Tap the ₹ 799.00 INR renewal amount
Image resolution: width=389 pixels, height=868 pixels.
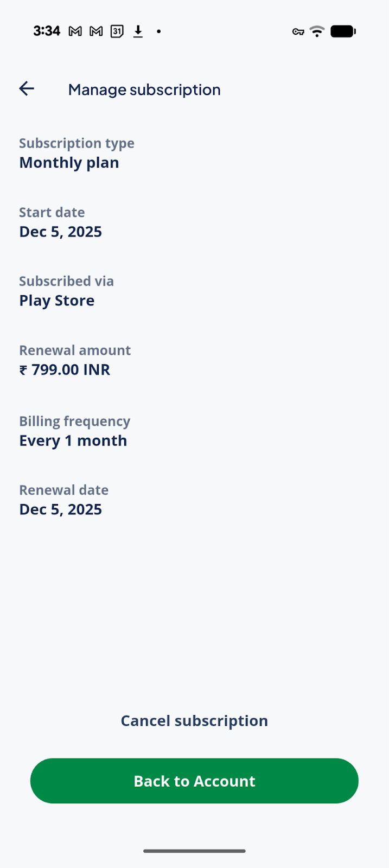[65, 369]
